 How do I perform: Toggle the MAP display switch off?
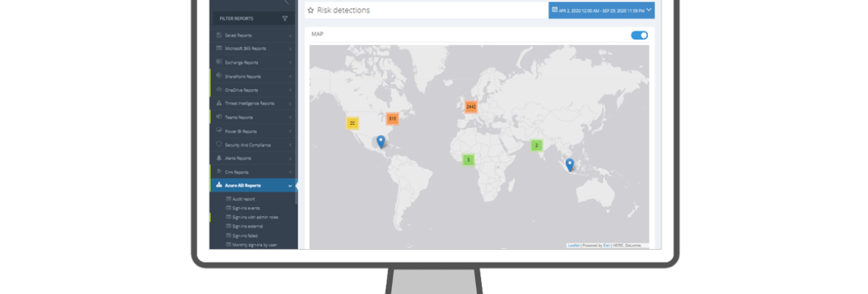click(x=639, y=35)
